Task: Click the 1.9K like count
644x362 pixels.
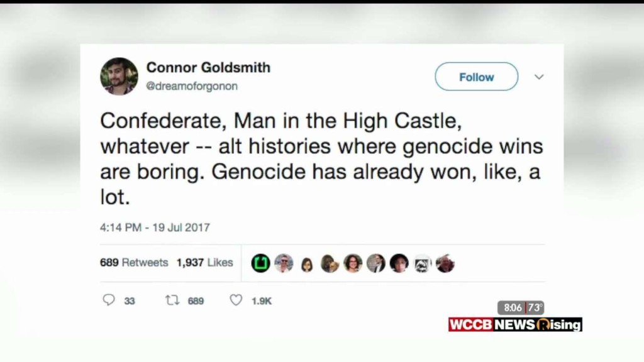Action: (x=262, y=301)
